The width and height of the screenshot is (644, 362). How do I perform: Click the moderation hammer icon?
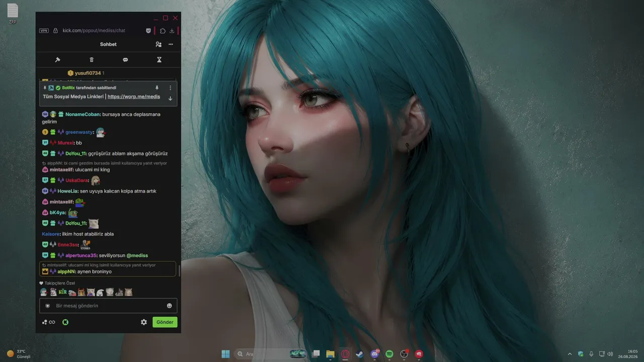[57, 60]
